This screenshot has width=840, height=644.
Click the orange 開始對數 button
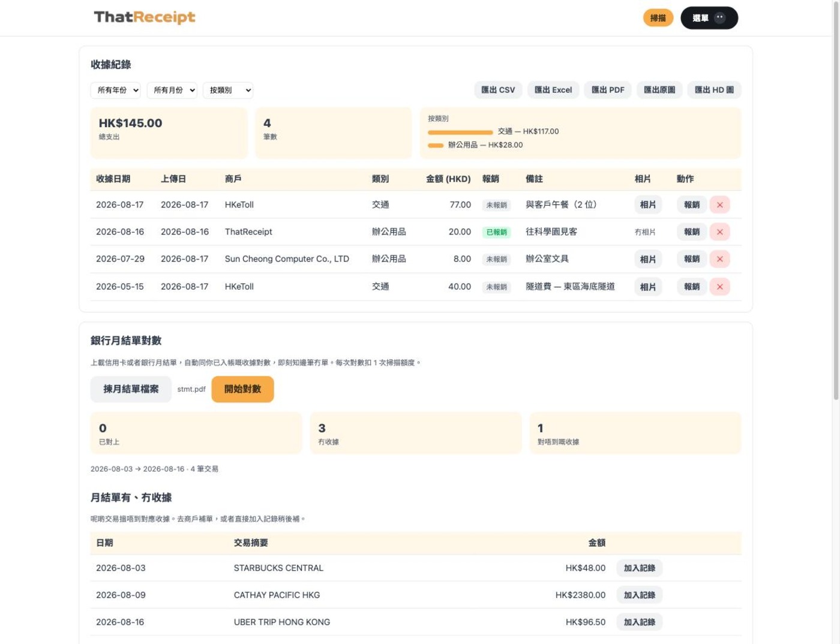pos(242,389)
